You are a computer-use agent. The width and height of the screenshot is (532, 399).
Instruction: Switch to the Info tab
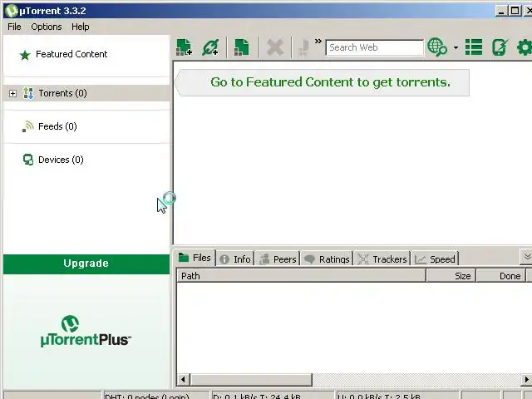coord(235,259)
